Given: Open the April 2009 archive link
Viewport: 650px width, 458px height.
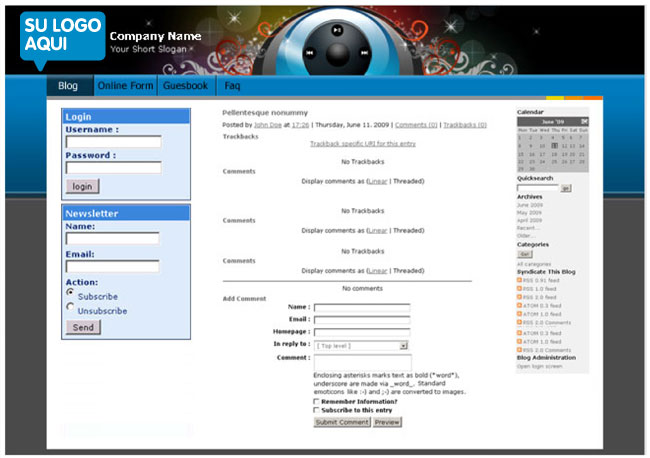Looking at the screenshot, I should 529,220.
